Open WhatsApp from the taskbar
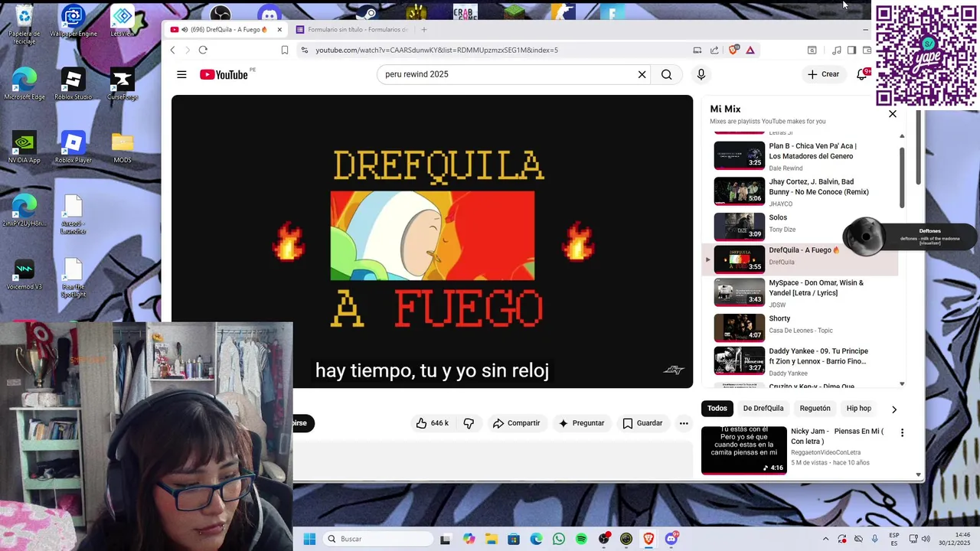 (558, 539)
